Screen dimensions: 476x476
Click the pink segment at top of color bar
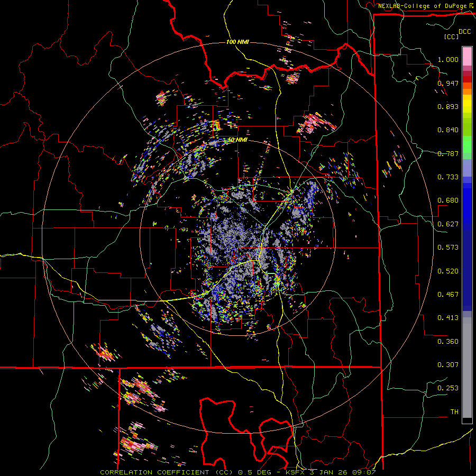pyautogui.click(x=467, y=56)
